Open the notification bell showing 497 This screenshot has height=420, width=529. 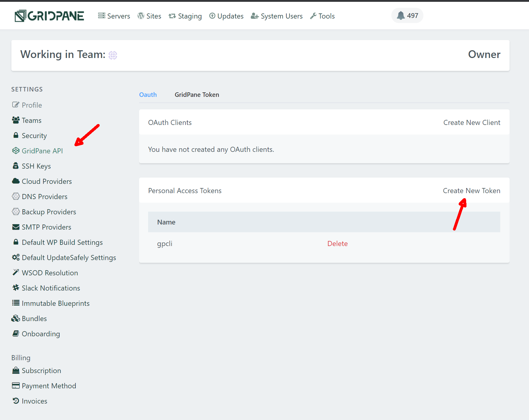407,15
